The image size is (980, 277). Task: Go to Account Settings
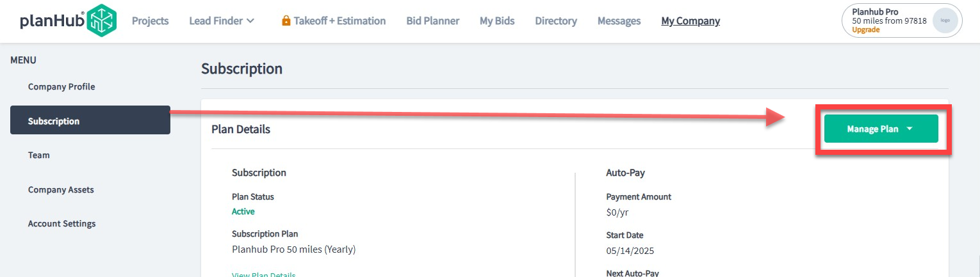click(x=61, y=223)
